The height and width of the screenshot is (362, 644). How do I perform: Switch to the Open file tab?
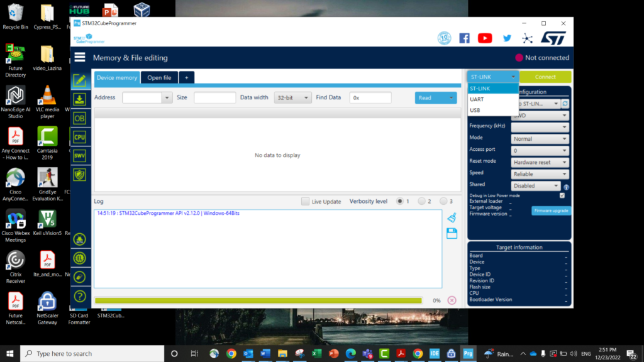click(159, 78)
